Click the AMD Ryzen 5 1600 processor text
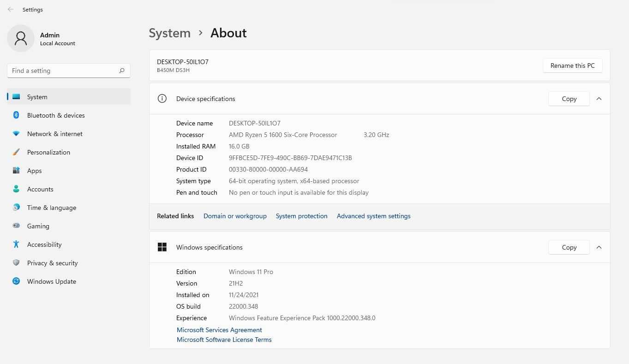The height and width of the screenshot is (364, 629). pyautogui.click(x=283, y=135)
